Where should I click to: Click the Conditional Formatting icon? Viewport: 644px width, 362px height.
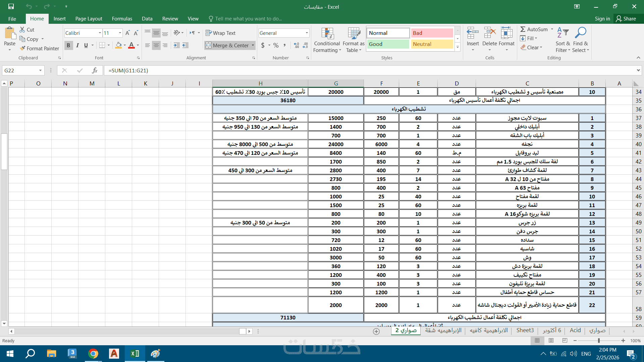click(327, 34)
